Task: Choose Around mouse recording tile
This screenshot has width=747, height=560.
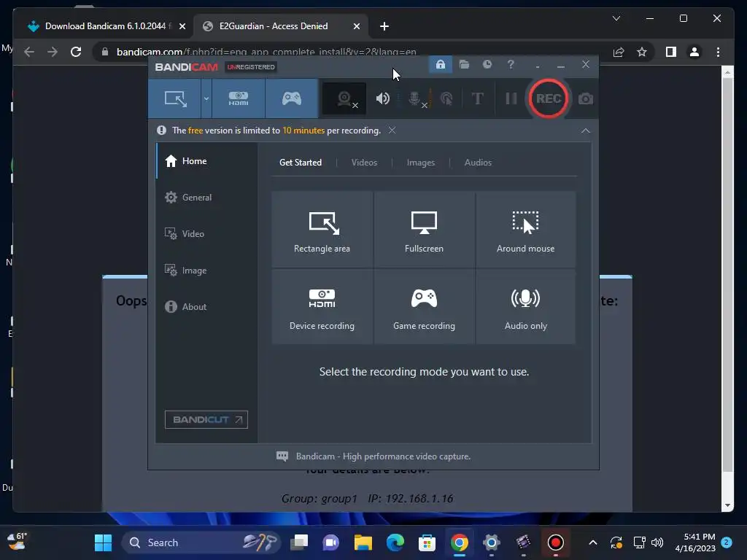Action: click(x=525, y=230)
